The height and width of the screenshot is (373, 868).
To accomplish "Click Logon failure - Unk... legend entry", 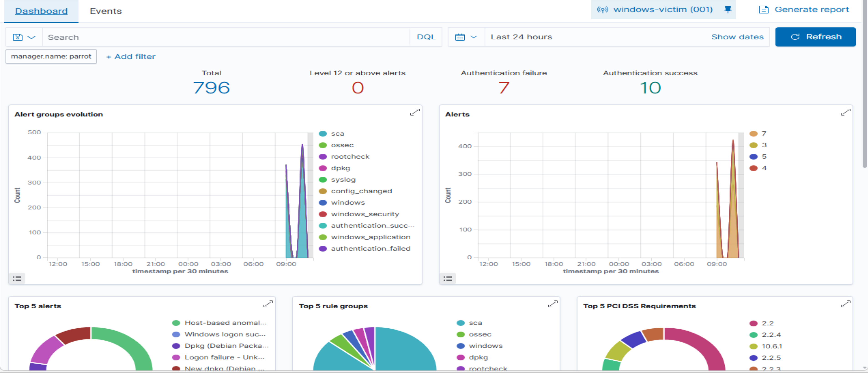I will 224,357.
